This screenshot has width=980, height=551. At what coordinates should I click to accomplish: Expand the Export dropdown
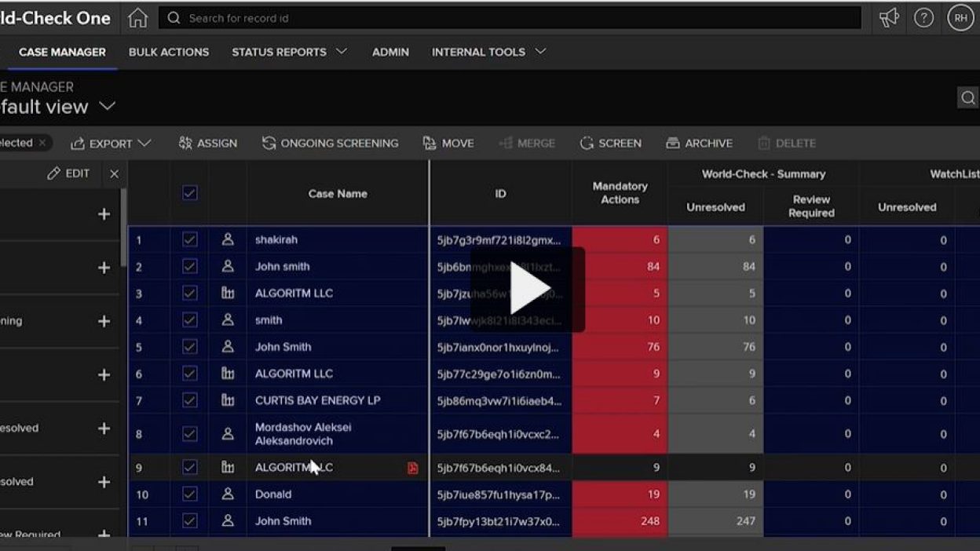pos(111,143)
